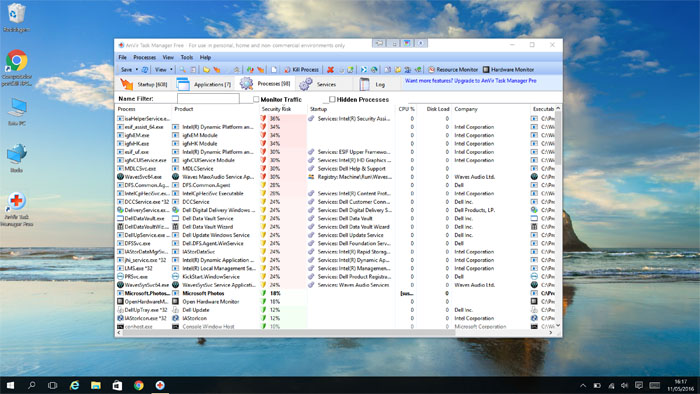Open File Explorer from taskbar
Screen dimensions: 700x394
pyautogui.click(x=96, y=385)
